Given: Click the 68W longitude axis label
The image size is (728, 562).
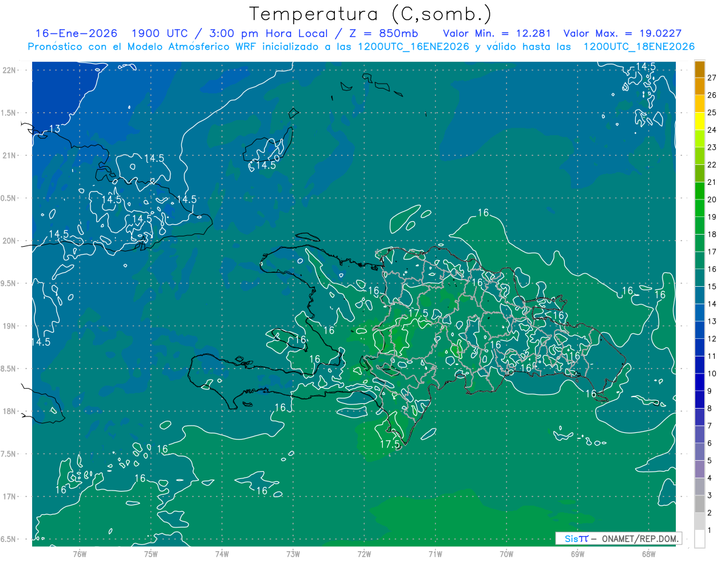Looking at the screenshot, I should click(x=648, y=554).
